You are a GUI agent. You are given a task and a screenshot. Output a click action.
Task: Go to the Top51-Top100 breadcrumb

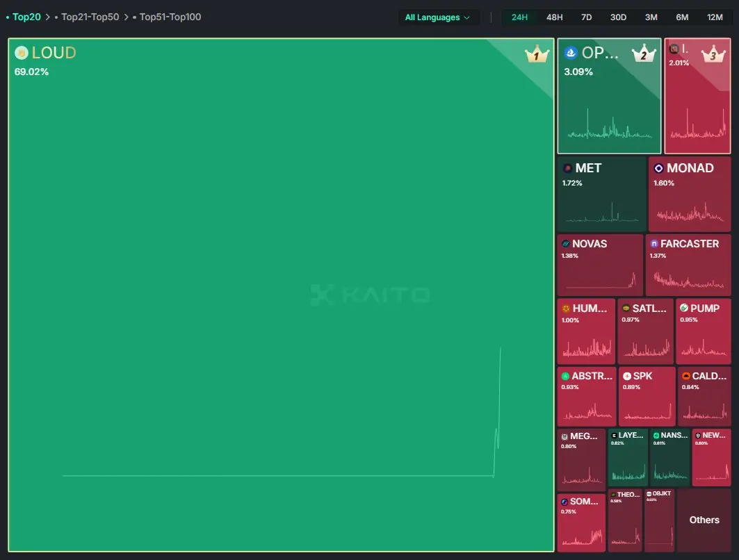170,17
